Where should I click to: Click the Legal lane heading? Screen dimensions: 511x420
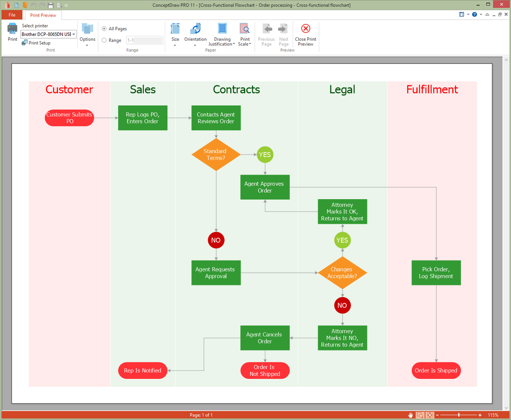pos(342,90)
